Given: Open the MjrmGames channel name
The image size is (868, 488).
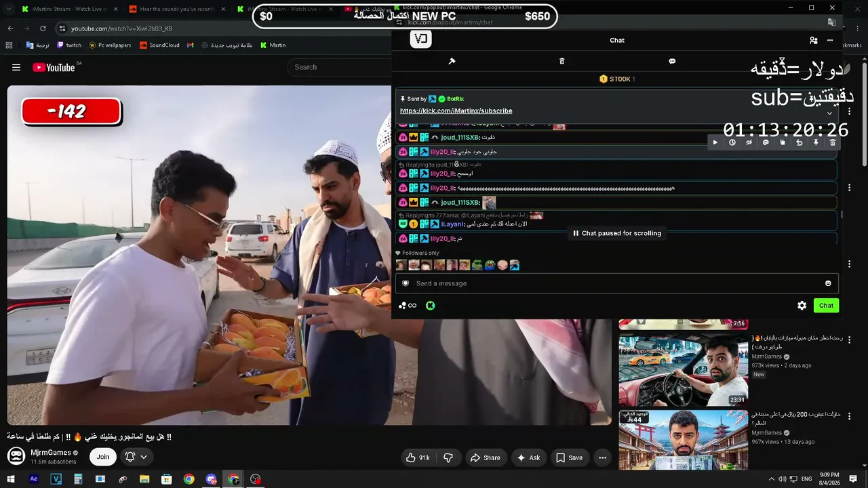Looking at the screenshot, I should pyautogui.click(x=51, y=453).
